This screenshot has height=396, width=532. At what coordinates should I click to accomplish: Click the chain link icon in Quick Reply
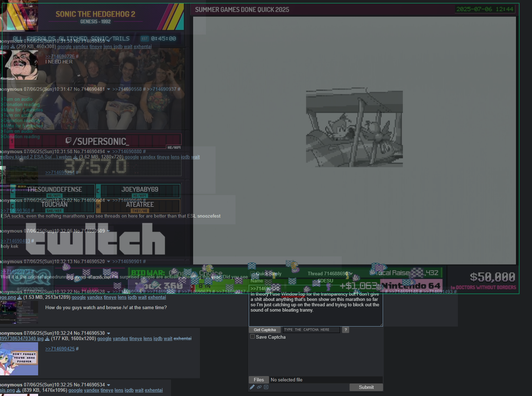(259, 387)
